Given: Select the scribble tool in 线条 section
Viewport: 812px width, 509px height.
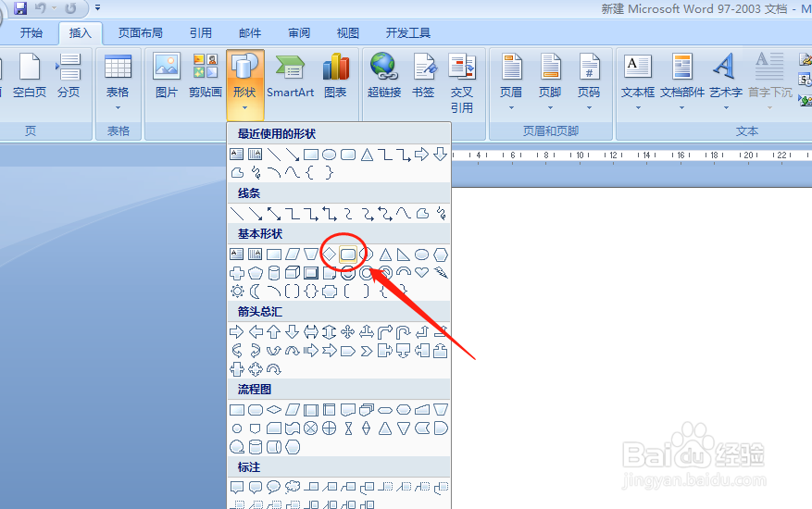Looking at the screenshot, I should point(441,214).
